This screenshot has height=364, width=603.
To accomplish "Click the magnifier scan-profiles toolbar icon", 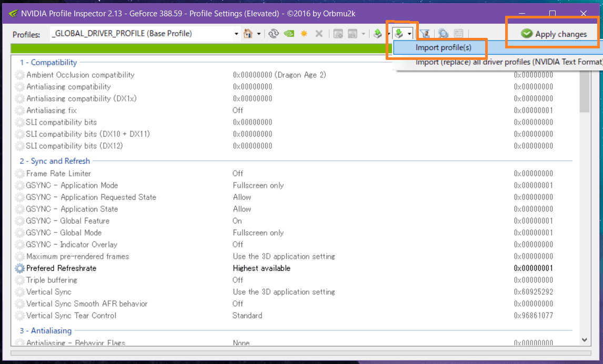I will pyautogui.click(x=443, y=34).
